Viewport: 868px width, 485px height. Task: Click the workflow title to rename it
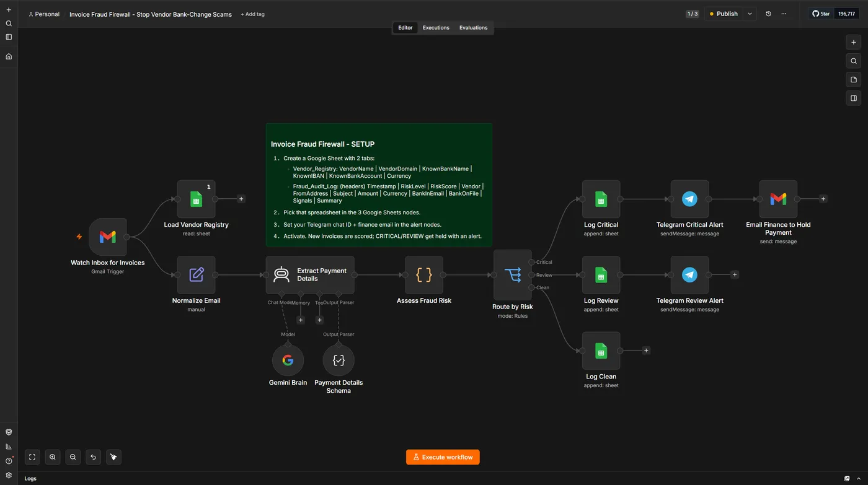[x=151, y=14]
